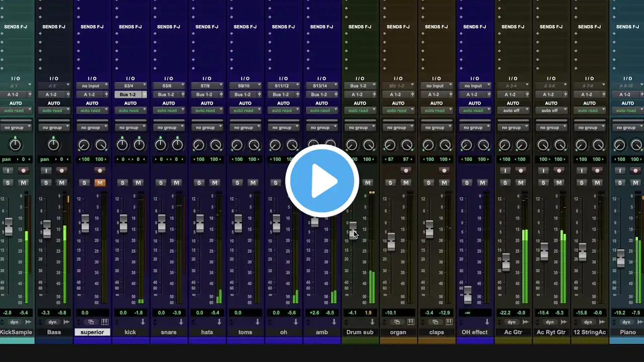Select the superior track name
The height and width of the screenshot is (362, 644).
(92, 332)
